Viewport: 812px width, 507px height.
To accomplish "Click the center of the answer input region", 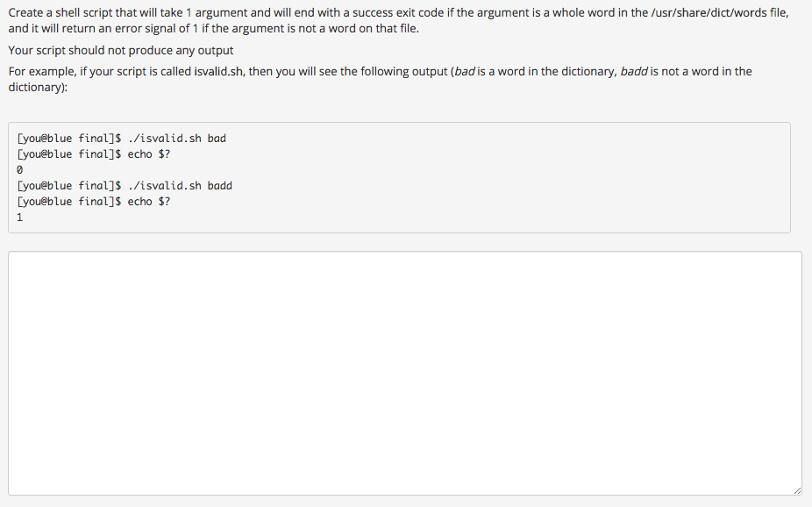I will pyautogui.click(x=403, y=372).
